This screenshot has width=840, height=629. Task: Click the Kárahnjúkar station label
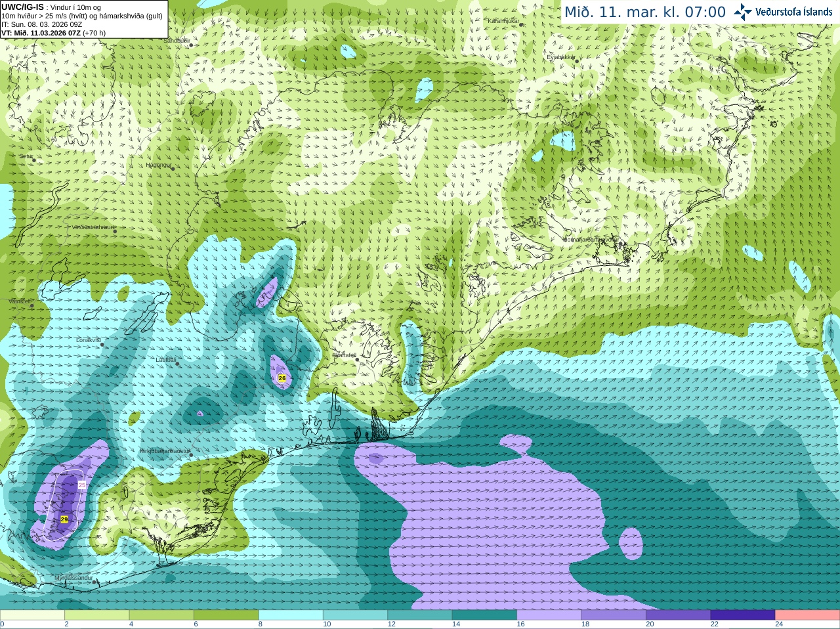[x=503, y=21]
